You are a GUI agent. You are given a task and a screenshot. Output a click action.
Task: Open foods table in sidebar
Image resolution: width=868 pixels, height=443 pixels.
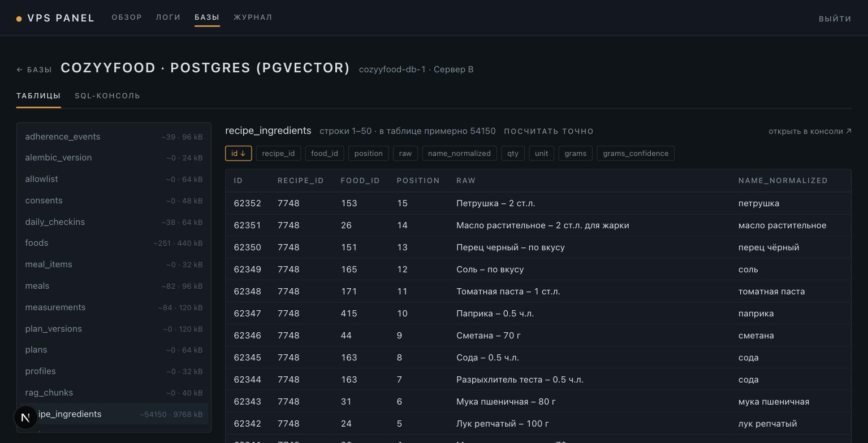coord(114,243)
